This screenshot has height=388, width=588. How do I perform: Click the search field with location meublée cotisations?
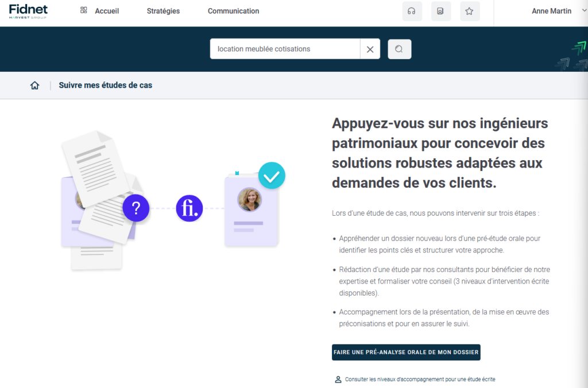[x=285, y=49]
